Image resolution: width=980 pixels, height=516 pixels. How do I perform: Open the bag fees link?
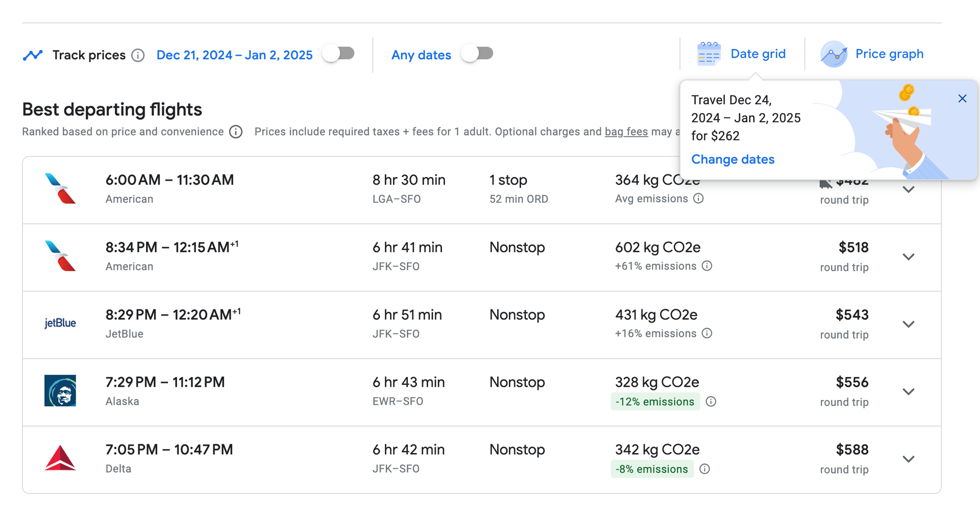tap(626, 132)
